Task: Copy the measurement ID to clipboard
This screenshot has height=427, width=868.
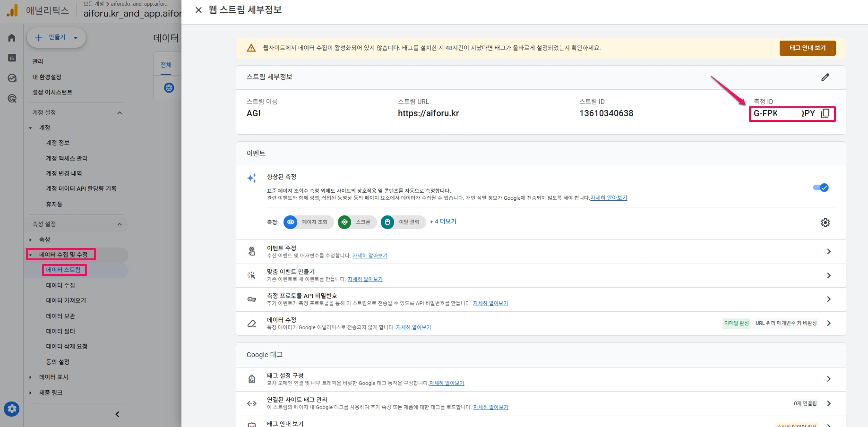Action: pyautogui.click(x=825, y=113)
